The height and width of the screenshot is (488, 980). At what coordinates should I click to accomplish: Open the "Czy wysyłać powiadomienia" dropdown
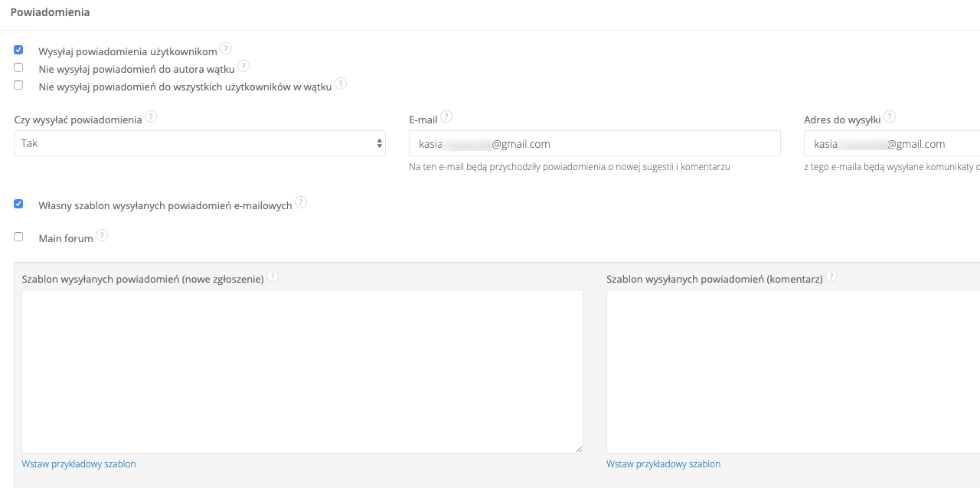pos(199,143)
